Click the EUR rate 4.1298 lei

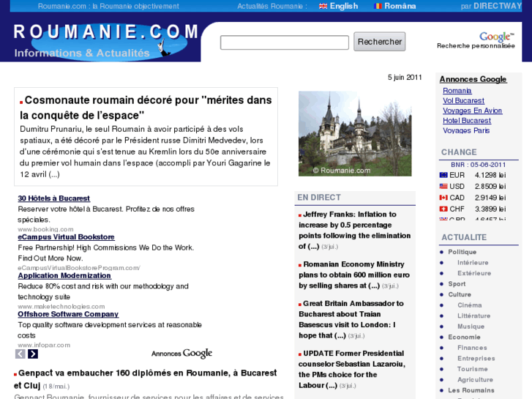[x=490, y=175]
